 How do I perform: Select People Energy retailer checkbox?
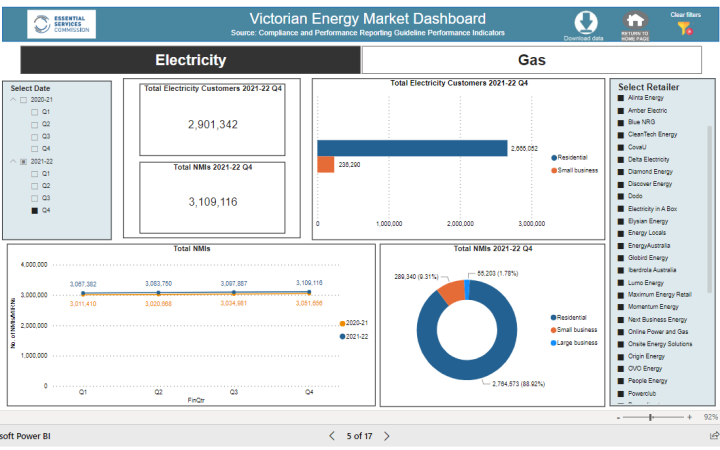(x=621, y=381)
